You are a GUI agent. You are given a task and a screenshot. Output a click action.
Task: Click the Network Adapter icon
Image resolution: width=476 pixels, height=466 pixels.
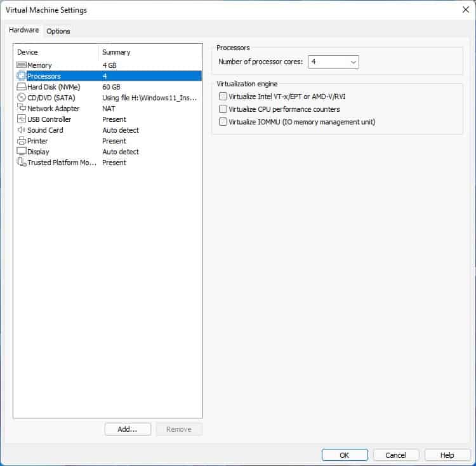(21, 108)
